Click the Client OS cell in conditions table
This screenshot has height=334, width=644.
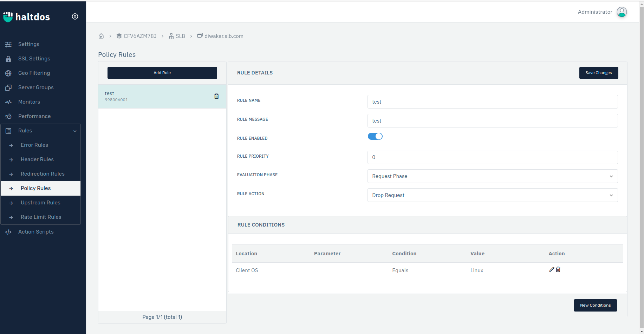[x=247, y=270]
